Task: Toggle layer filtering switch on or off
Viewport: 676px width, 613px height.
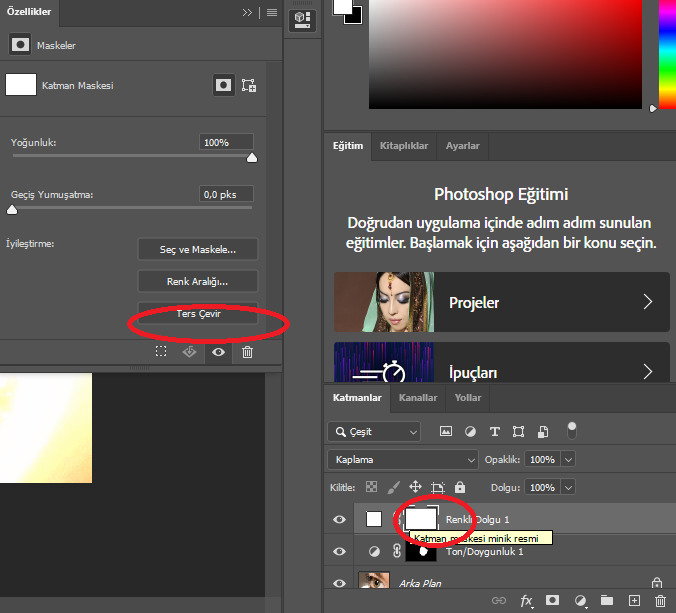Action: pyautogui.click(x=572, y=431)
